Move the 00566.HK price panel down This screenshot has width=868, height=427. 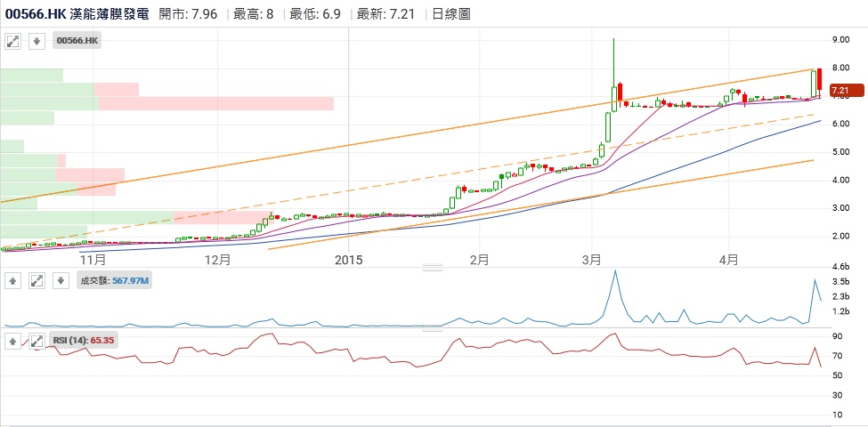(x=37, y=41)
